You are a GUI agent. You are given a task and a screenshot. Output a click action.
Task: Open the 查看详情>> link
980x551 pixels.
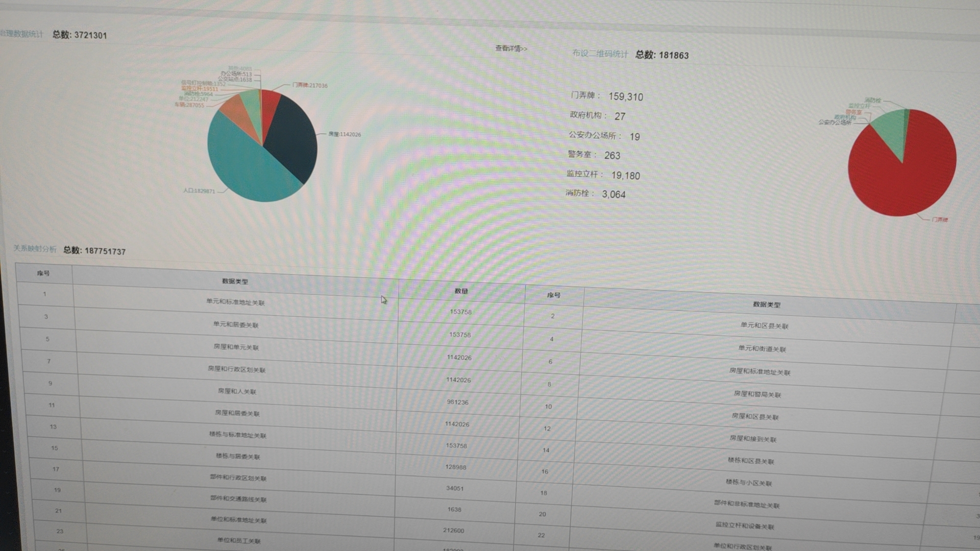tap(511, 48)
